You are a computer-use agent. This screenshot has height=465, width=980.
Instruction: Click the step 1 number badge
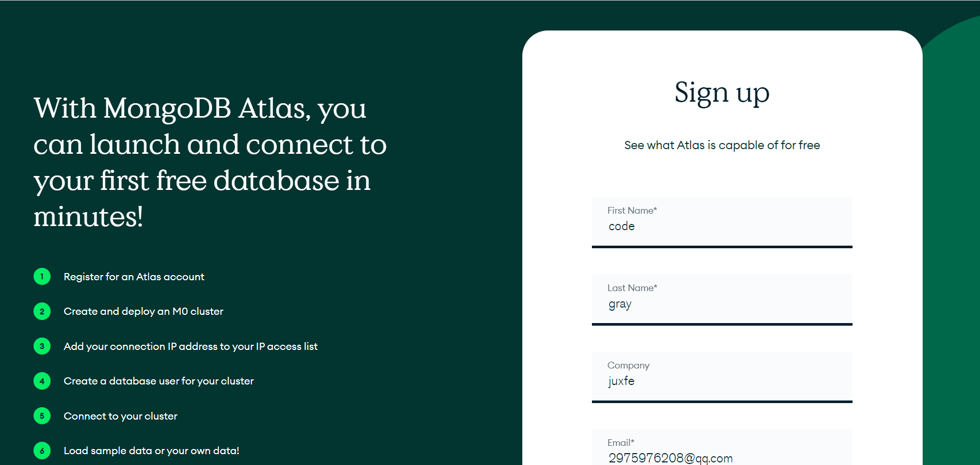pos(42,277)
